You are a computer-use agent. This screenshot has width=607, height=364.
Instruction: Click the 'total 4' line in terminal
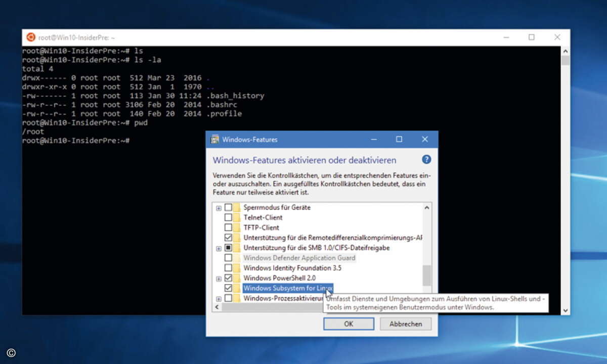pyautogui.click(x=37, y=69)
